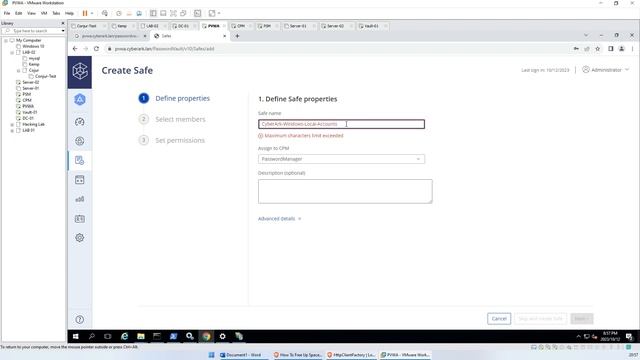The image size is (640, 360).
Task: Click the Cancel button
Action: coord(499,318)
